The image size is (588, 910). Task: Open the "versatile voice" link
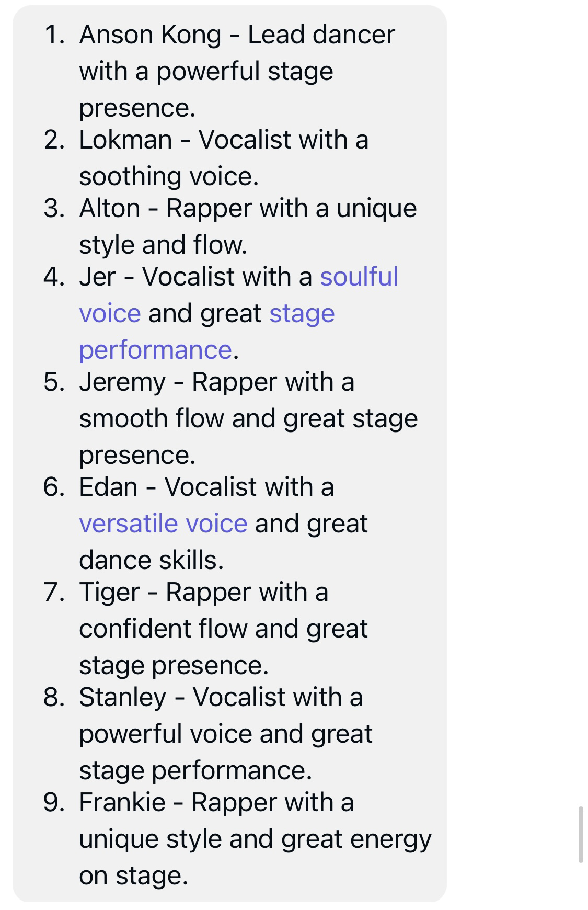163,524
